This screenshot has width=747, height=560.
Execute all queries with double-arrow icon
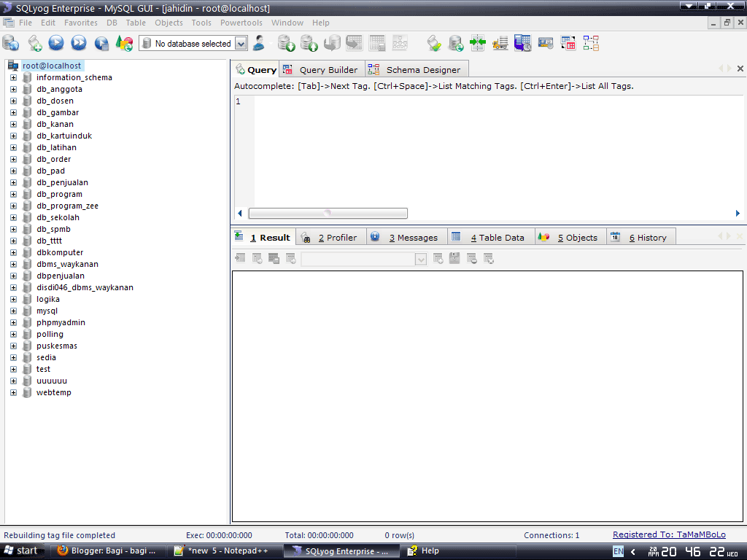coord(79,43)
